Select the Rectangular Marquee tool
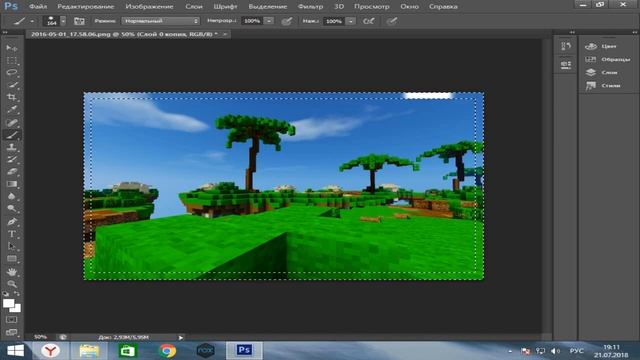This screenshot has width=640, height=360. point(11,61)
